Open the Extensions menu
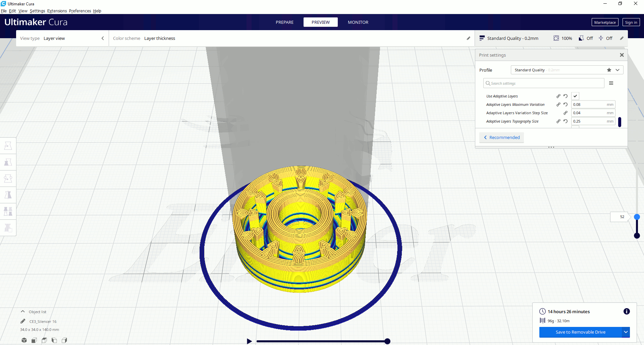 click(57, 11)
